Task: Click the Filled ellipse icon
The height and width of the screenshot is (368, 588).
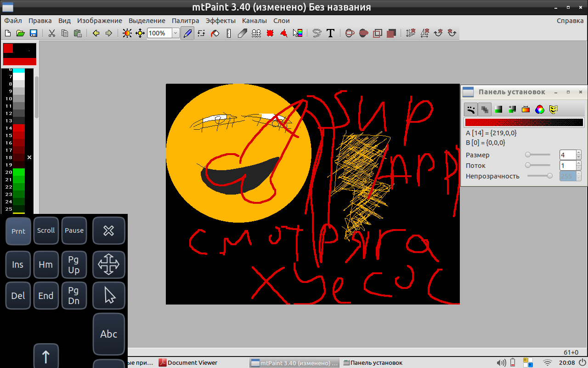Action: click(x=364, y=33)
